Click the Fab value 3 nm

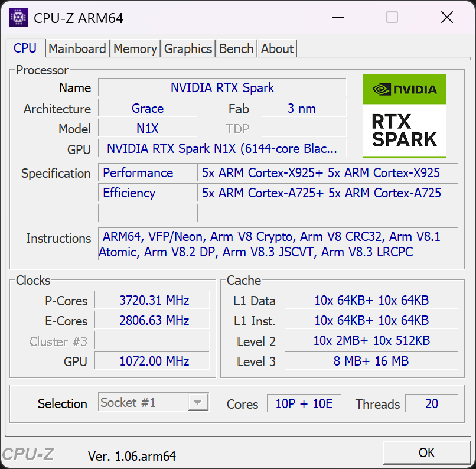pos(304,108)
